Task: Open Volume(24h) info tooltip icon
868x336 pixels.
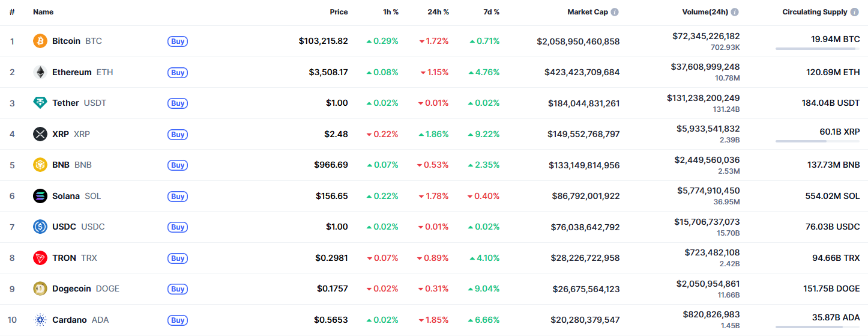Action: pyautogui.click(x=735, y=12)
